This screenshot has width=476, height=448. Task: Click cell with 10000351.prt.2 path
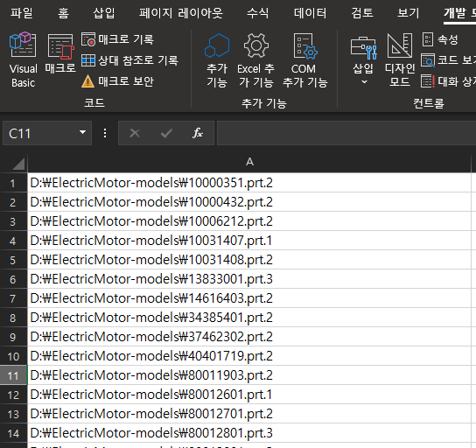pyautogui.click(x=249, y=183)
